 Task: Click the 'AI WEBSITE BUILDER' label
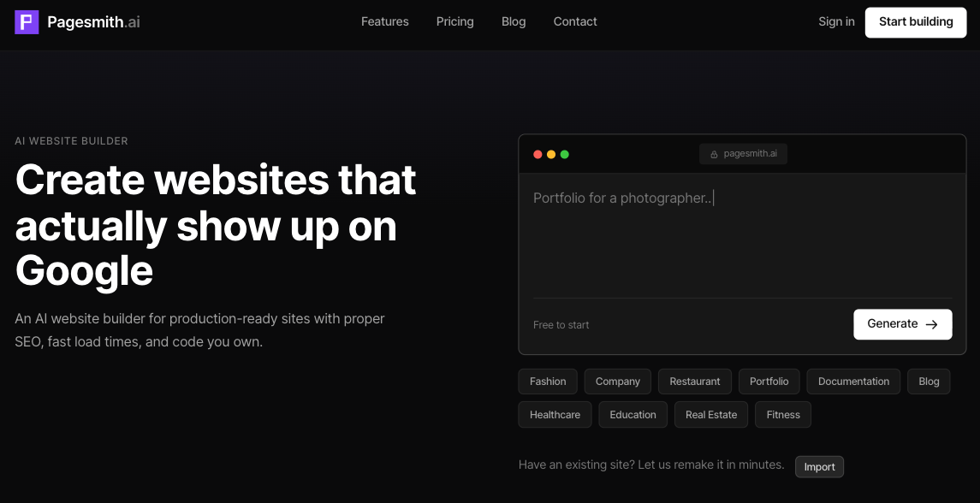click(x=71, y=141)
